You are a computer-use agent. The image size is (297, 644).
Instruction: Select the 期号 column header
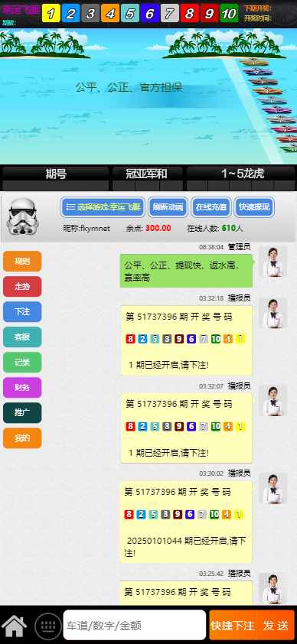55,174
